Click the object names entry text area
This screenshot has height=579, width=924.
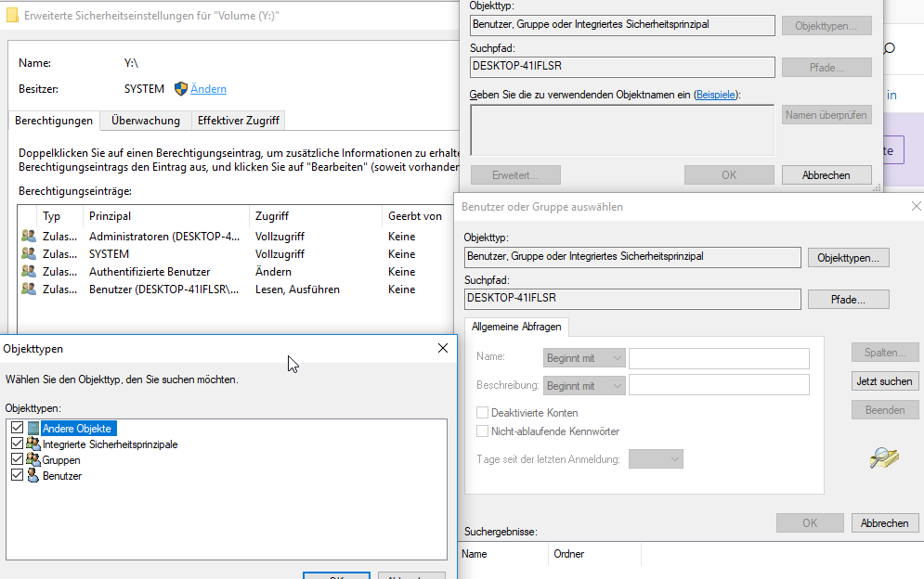click(x=622, y=130)
